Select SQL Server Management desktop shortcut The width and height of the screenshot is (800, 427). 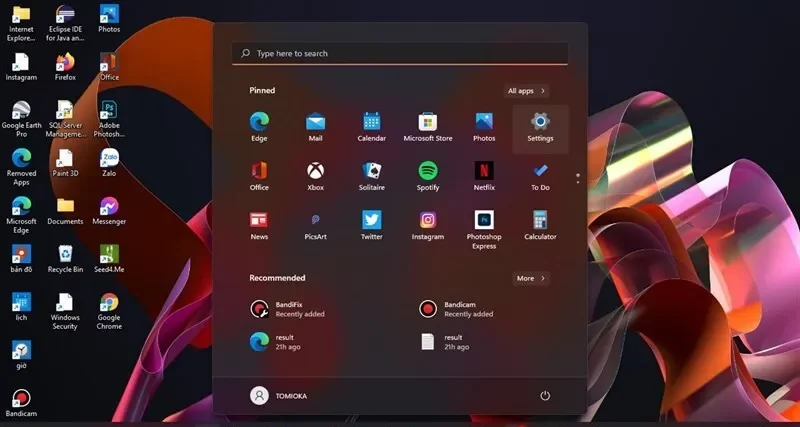65,119
